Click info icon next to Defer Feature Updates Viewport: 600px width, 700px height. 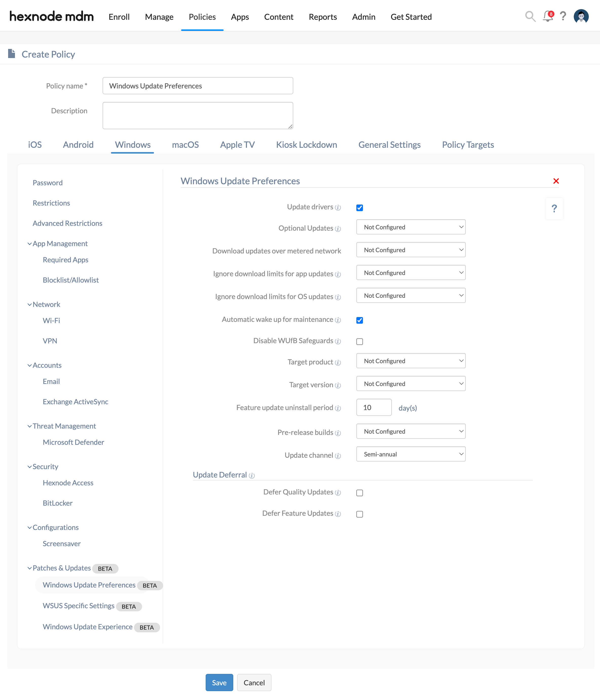point(338,514)
